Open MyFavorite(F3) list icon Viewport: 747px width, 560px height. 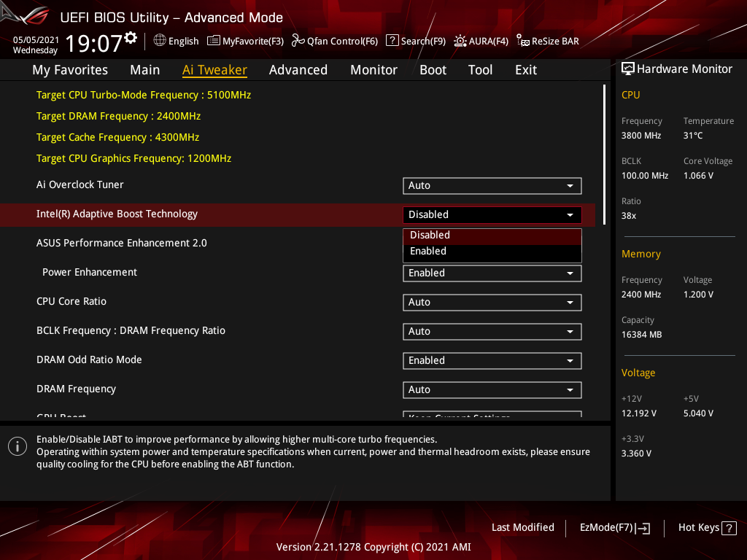(x=214, y=41)
